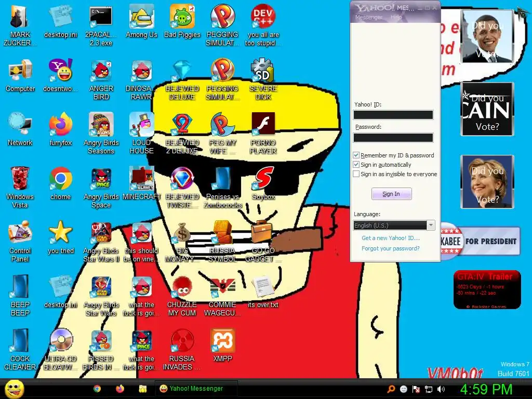Open the Windows Vista recycle bin icon

[20, 187]
